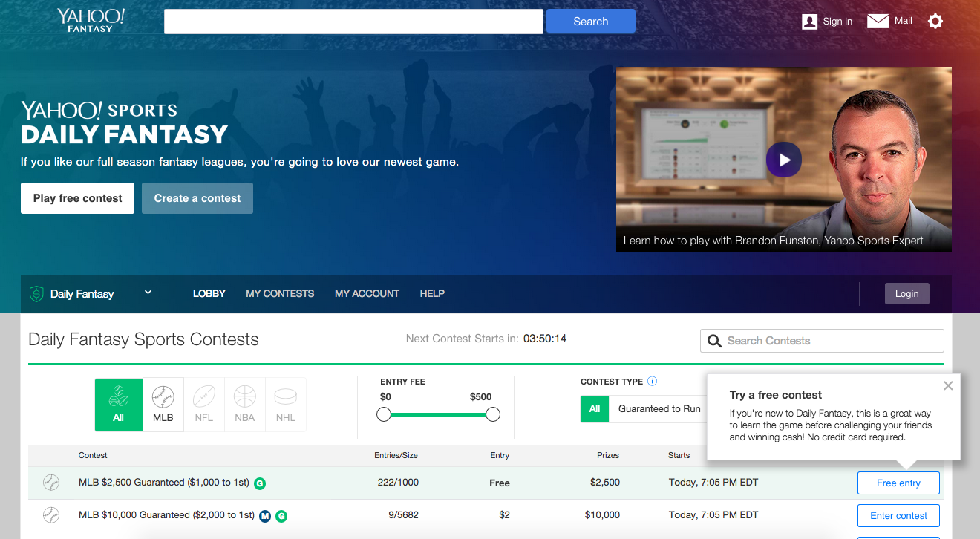980x539 pixels.
Task: Open the HELP tab
Action: tap(432, 294)
